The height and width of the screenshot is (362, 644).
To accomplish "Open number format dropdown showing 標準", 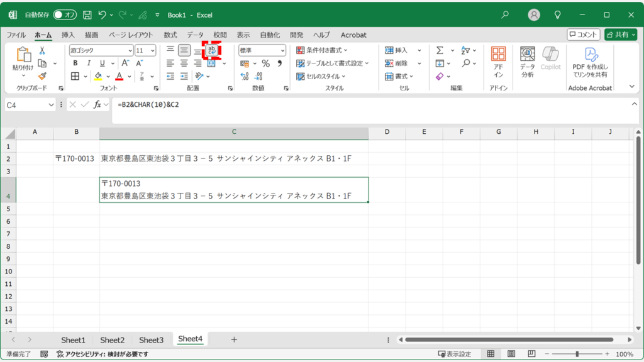I will pos(282,50).
